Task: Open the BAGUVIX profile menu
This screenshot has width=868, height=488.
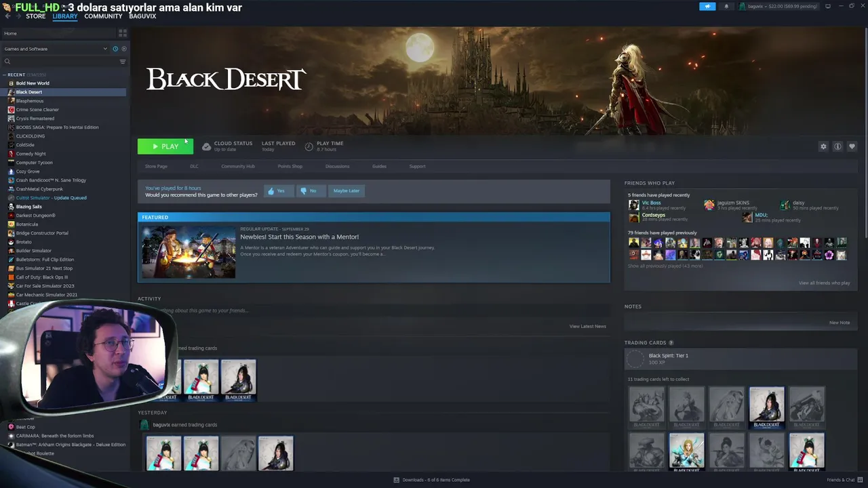Action: click(x=142, y=16)
